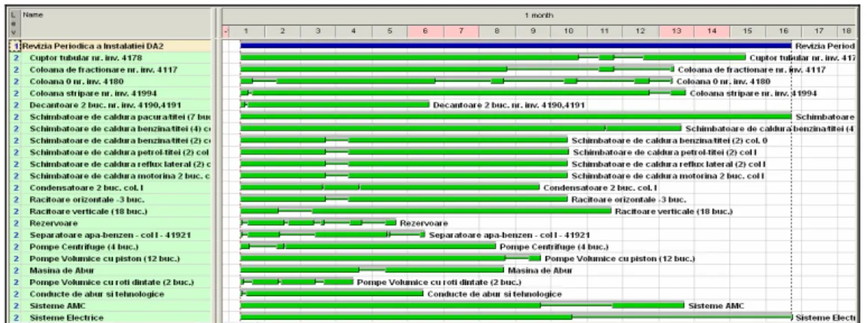
Task: Select day 16 in the timescale header
Action: pyautogui.click(x=784, y=32)
